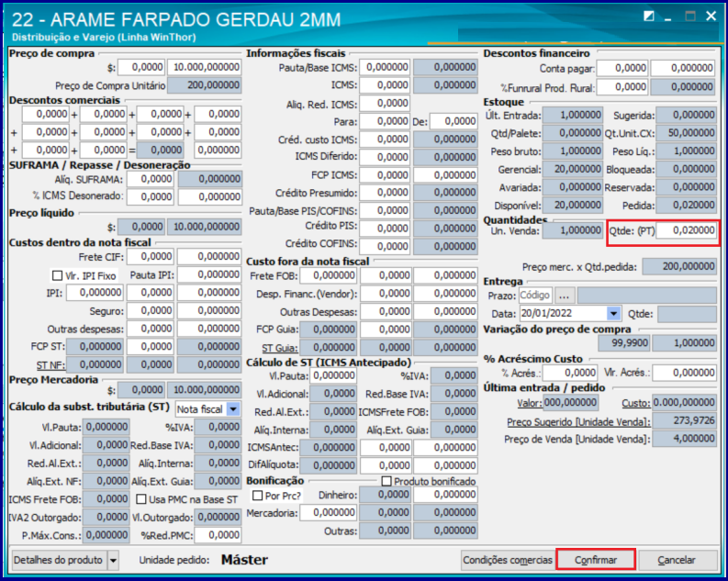The height and width of the screenshot is (581, 728).
Task: Click the Unidade pedido Máster text
Action: (245, 560)
